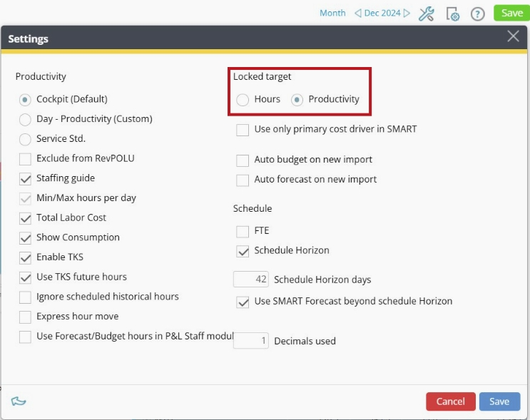The height and width of the screenshot is (420, 530).
Task: Select Day - Productivity (Custom) option
Action: pos(25,119)
